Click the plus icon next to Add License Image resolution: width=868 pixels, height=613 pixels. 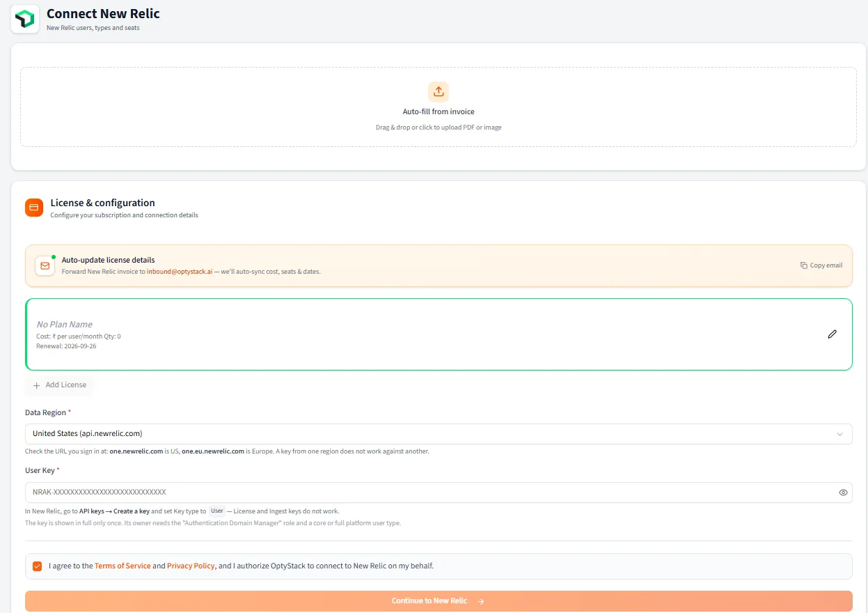37,385
